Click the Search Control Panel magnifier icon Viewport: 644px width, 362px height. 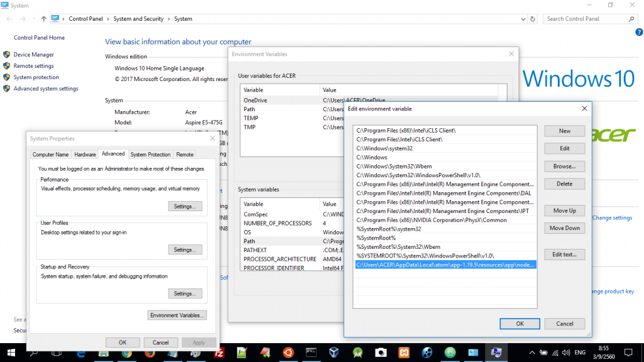631,19
